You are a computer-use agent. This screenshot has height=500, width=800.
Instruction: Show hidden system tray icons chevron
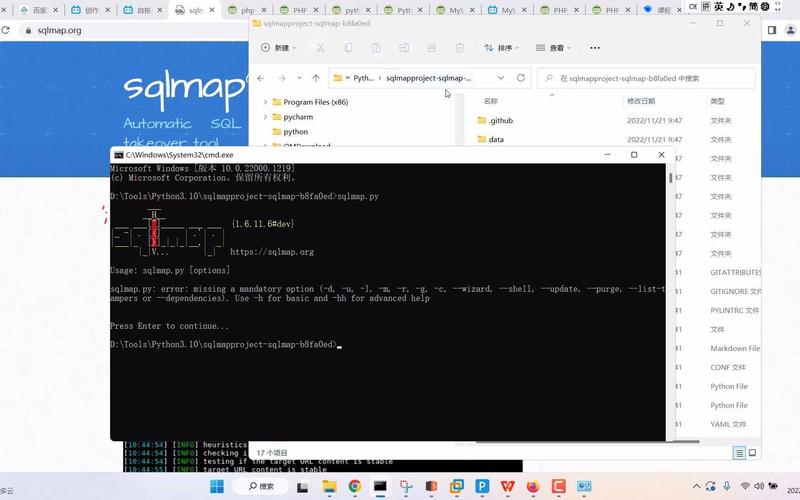coord(696,486)
